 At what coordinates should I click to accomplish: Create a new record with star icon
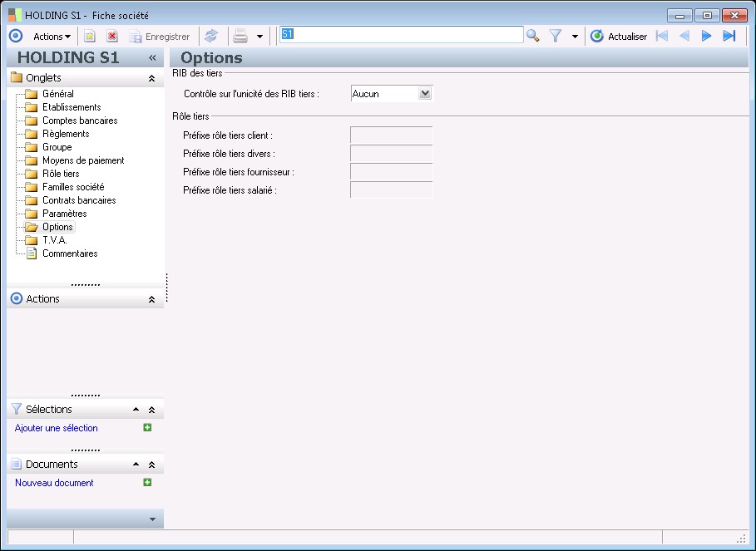point(90,36)
